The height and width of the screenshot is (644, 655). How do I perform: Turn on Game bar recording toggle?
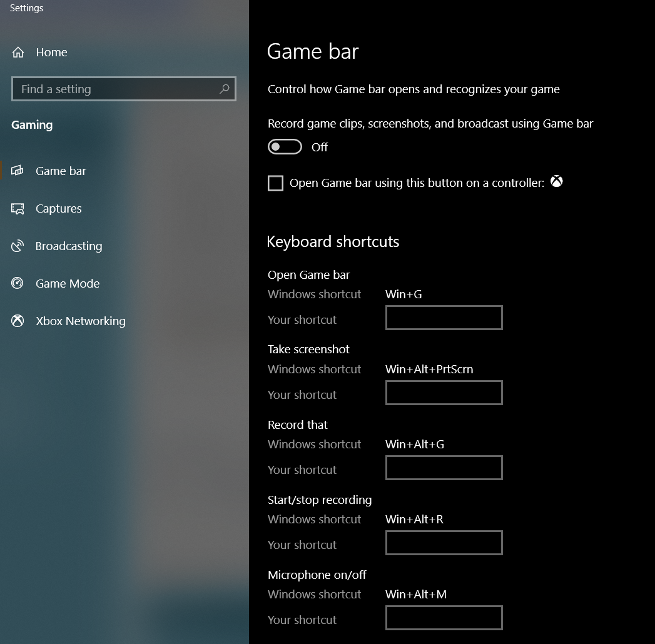285,147
